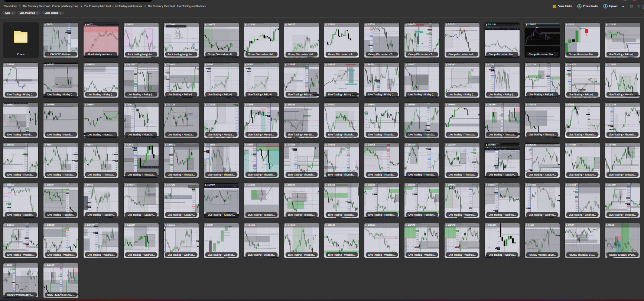Viewport: 644px width, 301px height.
Task: Open the Date added filter dropdown
Action: (53, 13)
